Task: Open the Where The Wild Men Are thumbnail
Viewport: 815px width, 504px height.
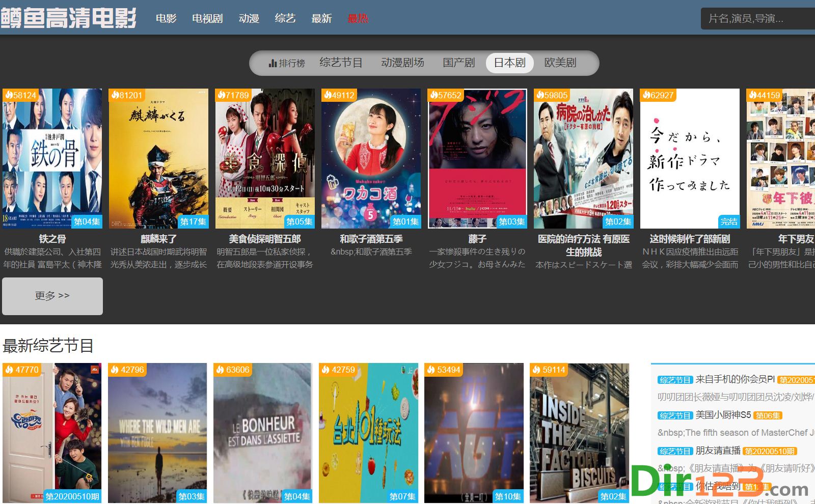Action: pos(157,433)
